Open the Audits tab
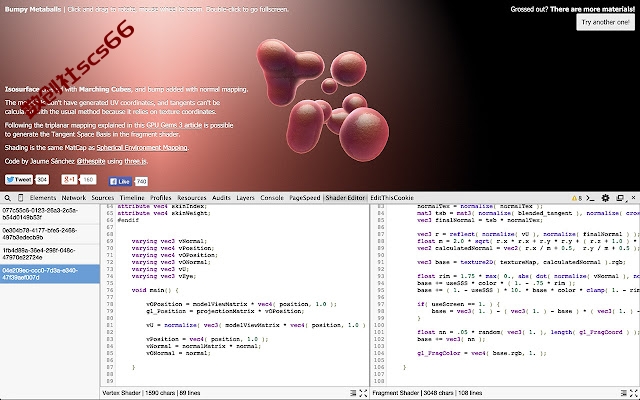Viewport: 640px width, 400px height. click(221, 198)
